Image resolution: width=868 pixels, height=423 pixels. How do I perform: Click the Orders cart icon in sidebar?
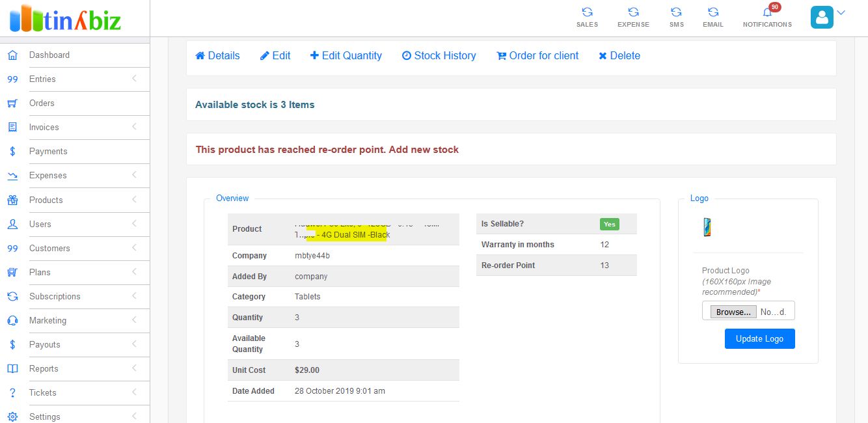coord(12,103)
